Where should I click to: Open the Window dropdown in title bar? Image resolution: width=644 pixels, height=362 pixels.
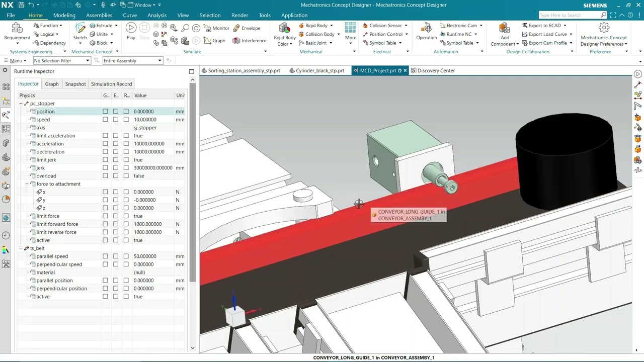143,5
